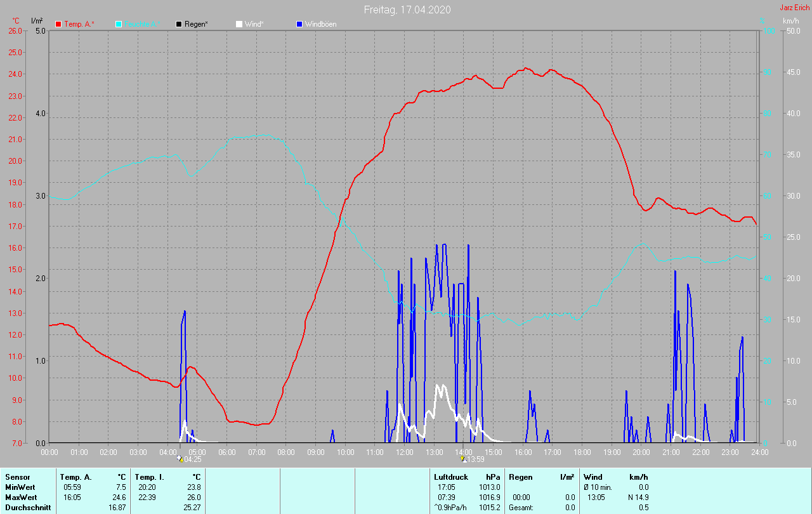Click the blue Windböen legend swatch
This screenshot has height=514, width=812.
299,24
